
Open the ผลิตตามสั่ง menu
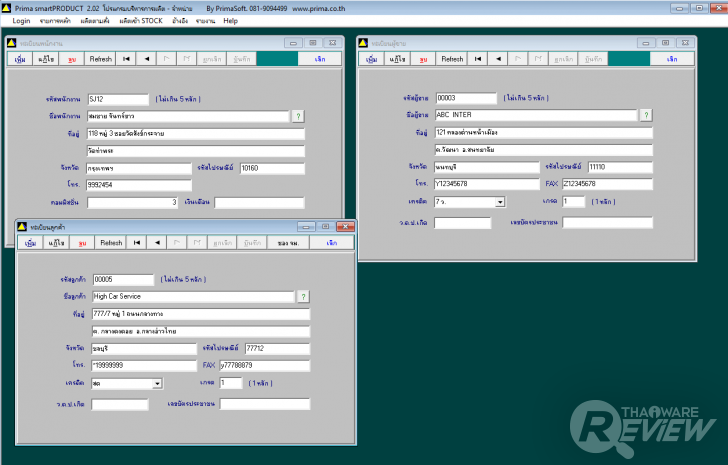click(x=95, y=21)
